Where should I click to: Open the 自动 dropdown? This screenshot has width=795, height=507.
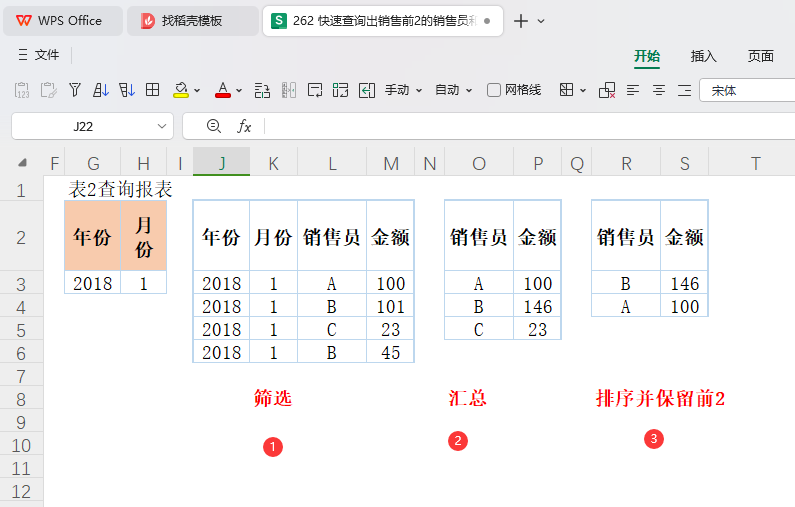click(x=454, y=90)
